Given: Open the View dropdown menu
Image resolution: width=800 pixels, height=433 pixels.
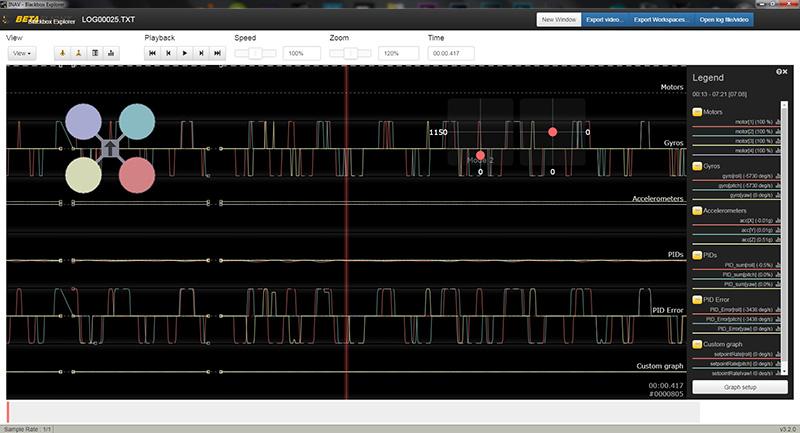Looking at the screenshot, I should pyautogui.click(x=22, y=53).
